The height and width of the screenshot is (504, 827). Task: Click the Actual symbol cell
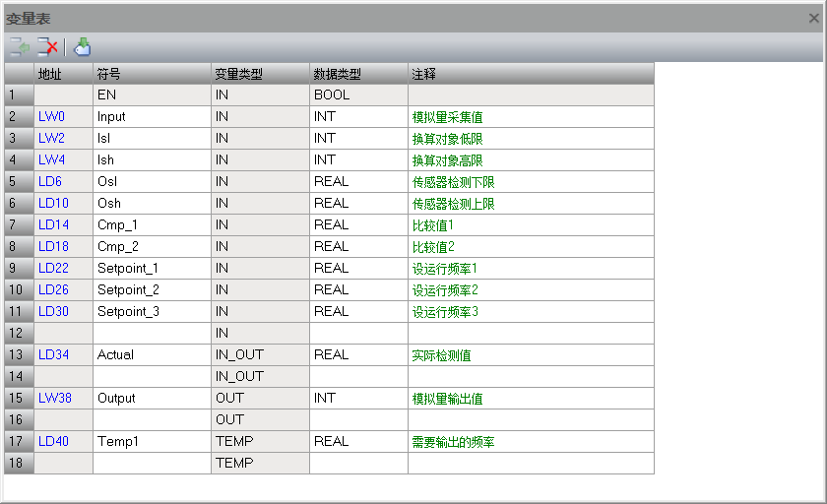(152, 354)
